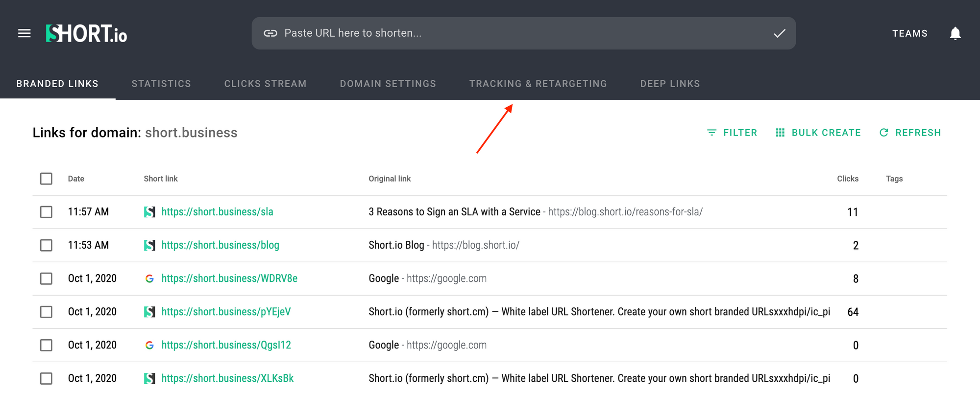Click Bulk Create button
Viewport: 980px width, 393px height.
[x=818, y=133]
